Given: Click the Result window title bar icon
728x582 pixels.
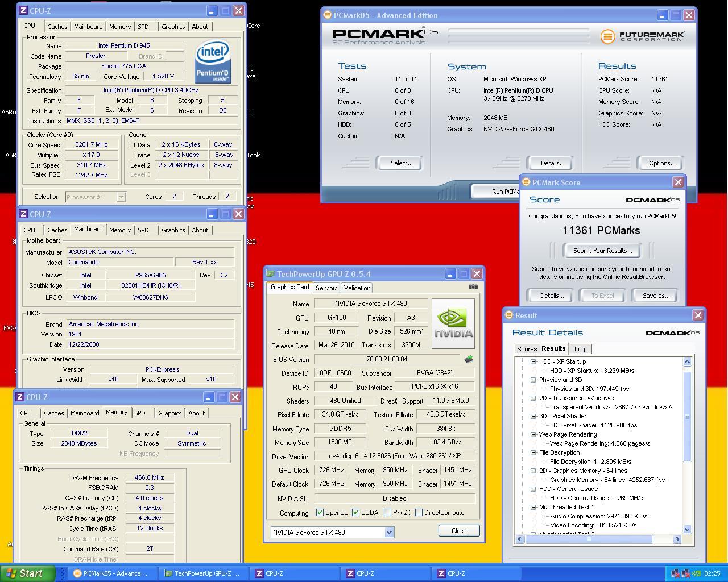Looking at the screenshot, I should click(509, 315).
